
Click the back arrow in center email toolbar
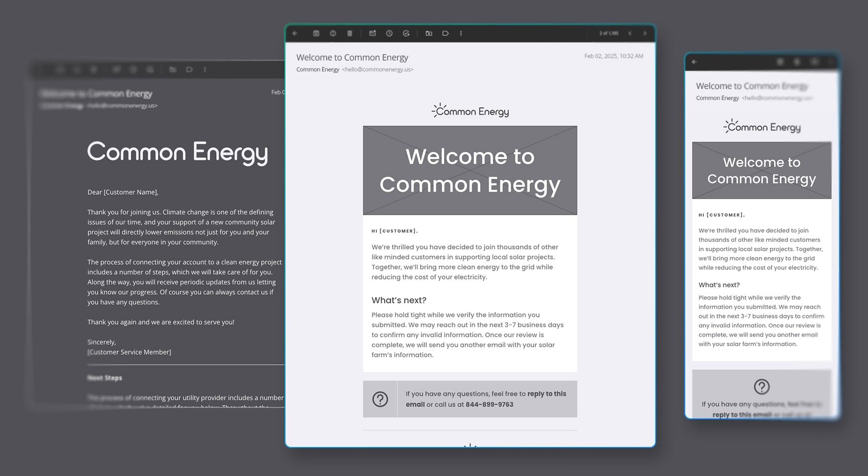point(295,33)
